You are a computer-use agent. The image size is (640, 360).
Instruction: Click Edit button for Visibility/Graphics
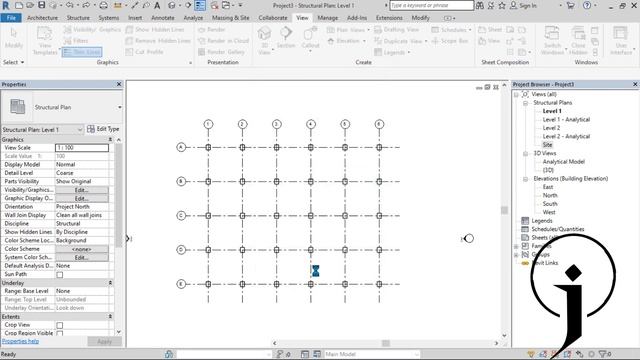click(x=82, y=190)
